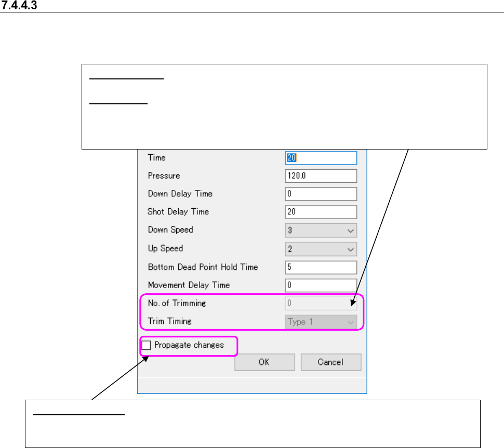Open the Down Speed dropdown

click(321, 230)
